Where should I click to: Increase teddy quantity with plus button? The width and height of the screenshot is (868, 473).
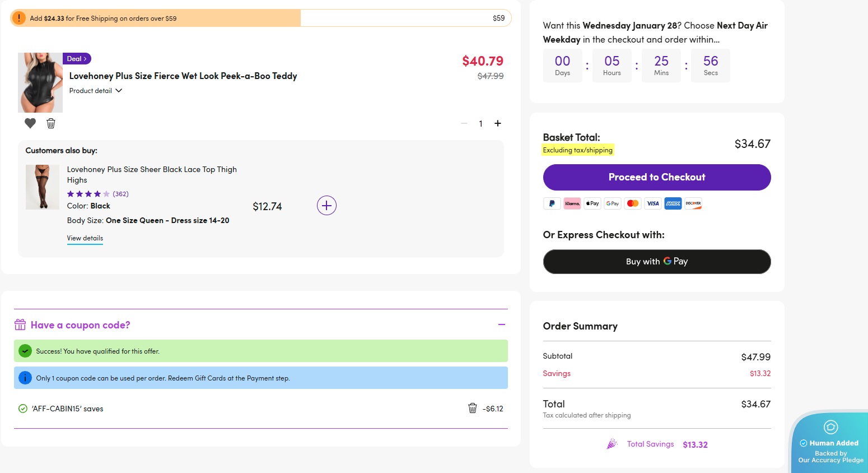pyautogui.click(x=498, y=123)
